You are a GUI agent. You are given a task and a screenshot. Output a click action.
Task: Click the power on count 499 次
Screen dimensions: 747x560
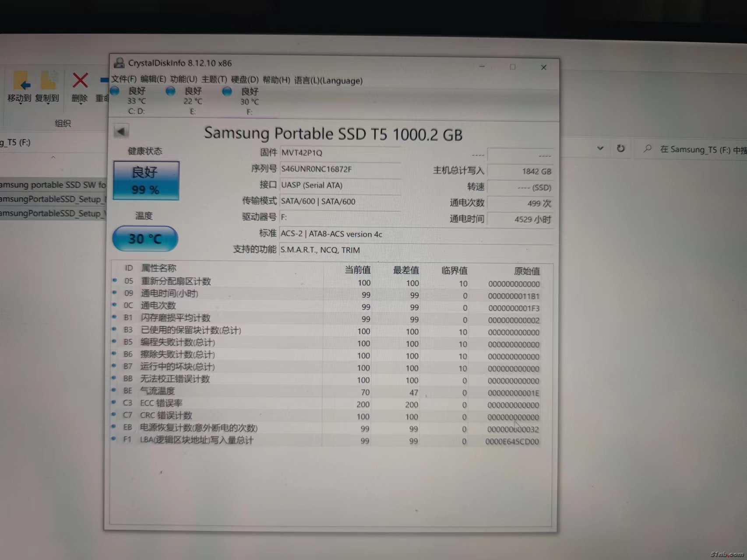[520, 203]
